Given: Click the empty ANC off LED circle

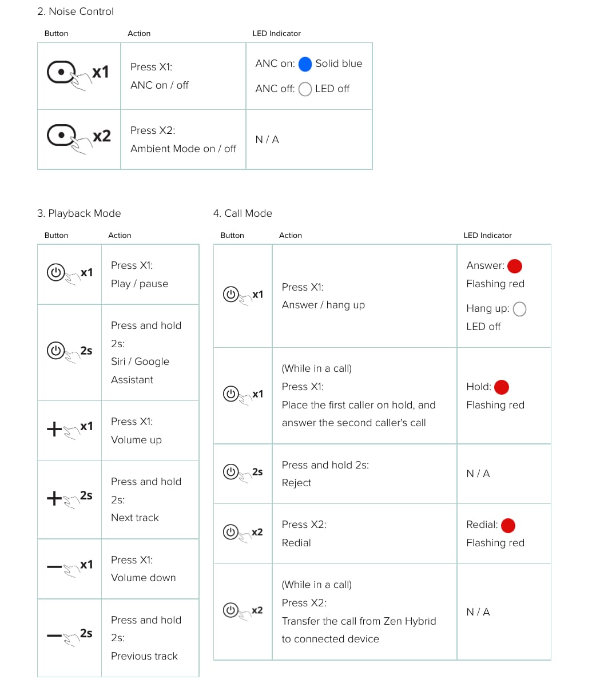Looking at the screenshot, I should [x=305, y=89].
